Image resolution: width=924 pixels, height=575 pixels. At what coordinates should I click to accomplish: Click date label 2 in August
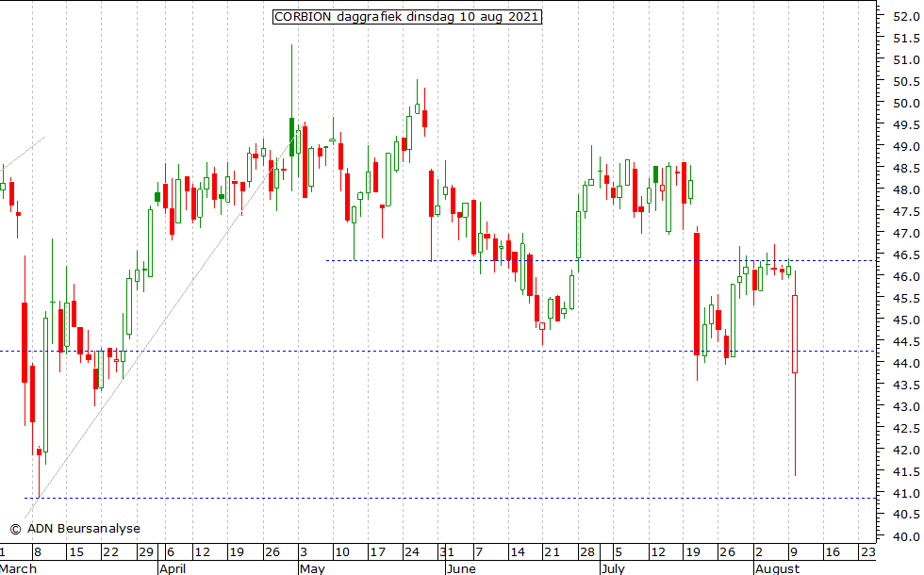pos(759,552)
